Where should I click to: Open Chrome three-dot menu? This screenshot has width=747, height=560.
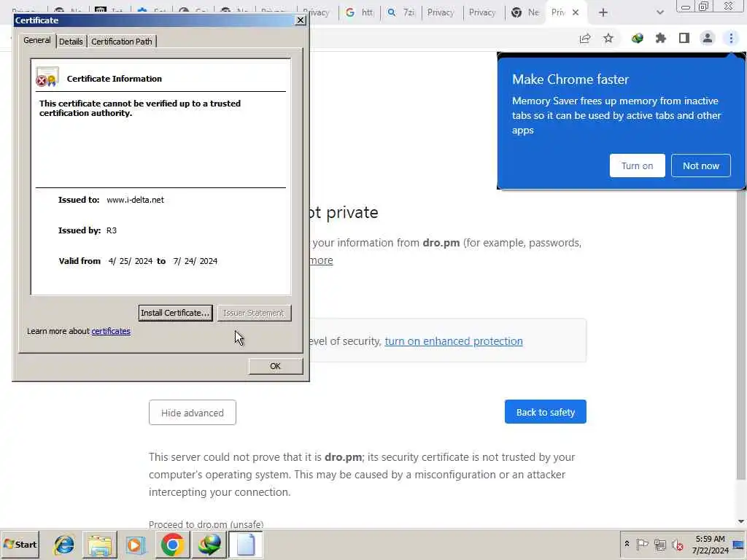tap(731, 38)
